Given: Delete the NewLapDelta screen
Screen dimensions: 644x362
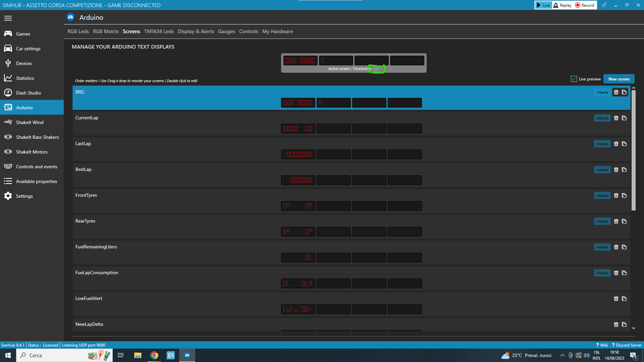Looking at the screenshot, I should point(616,324).
